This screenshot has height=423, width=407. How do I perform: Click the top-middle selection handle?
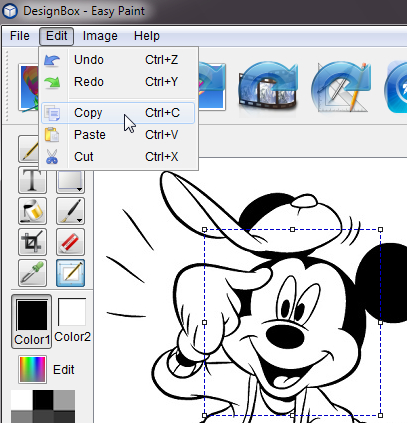[292, 229]
